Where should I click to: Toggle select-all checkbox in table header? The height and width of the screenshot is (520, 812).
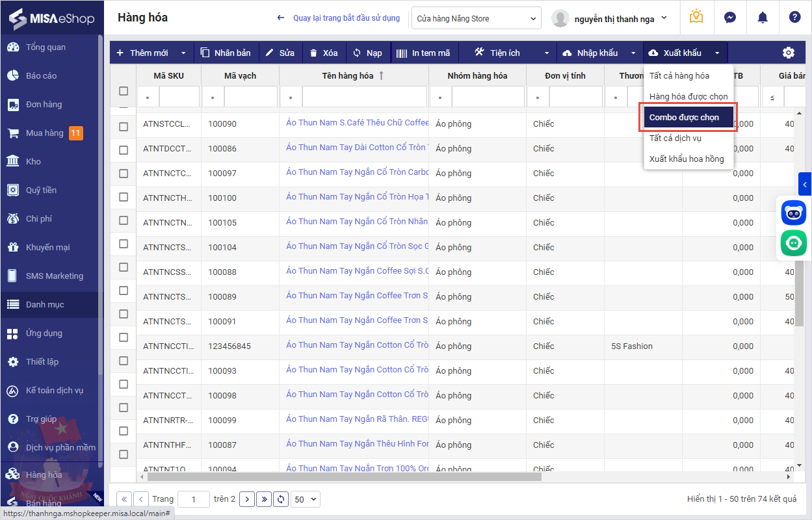click(x=124, y=91)
